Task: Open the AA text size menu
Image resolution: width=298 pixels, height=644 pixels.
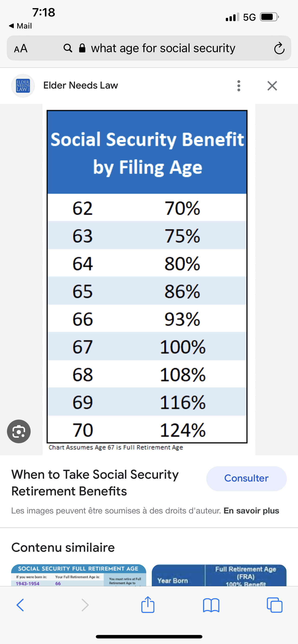Action: (x=21, y=48)
